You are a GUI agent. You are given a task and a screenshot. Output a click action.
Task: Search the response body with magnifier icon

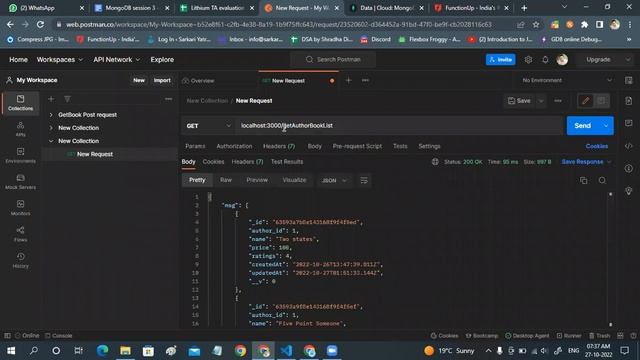click(x=602, y=180)
